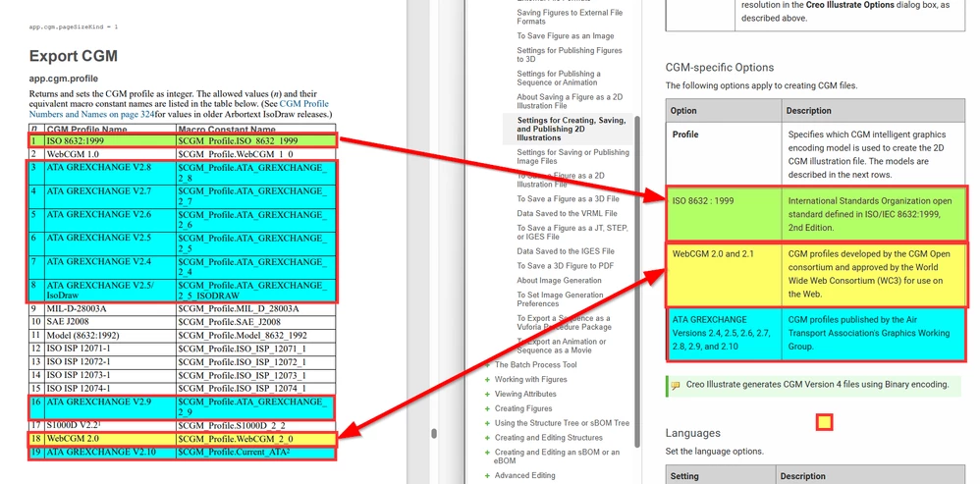Viewport: 980px width, 484px height.
Task: Click 'ISO ISP 12071-1' profile name cell
Action: pyautogui.click(x=110, y=349)
